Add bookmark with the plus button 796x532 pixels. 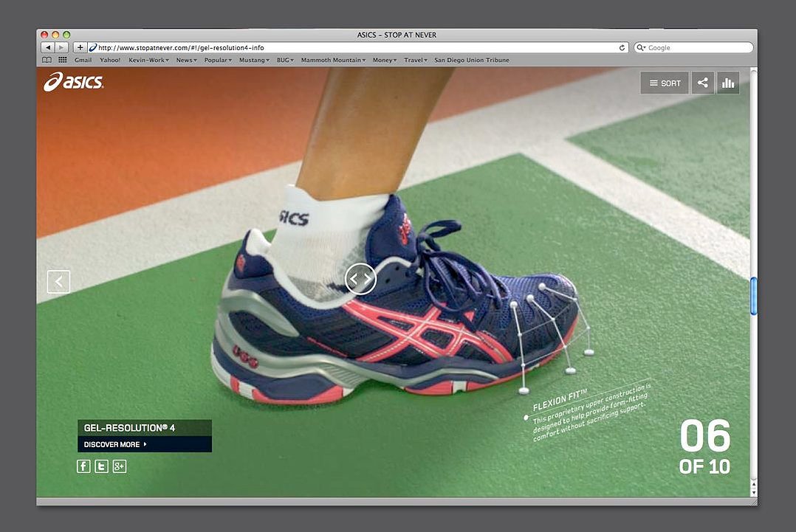pyautogui.click(x=80, y=48)
